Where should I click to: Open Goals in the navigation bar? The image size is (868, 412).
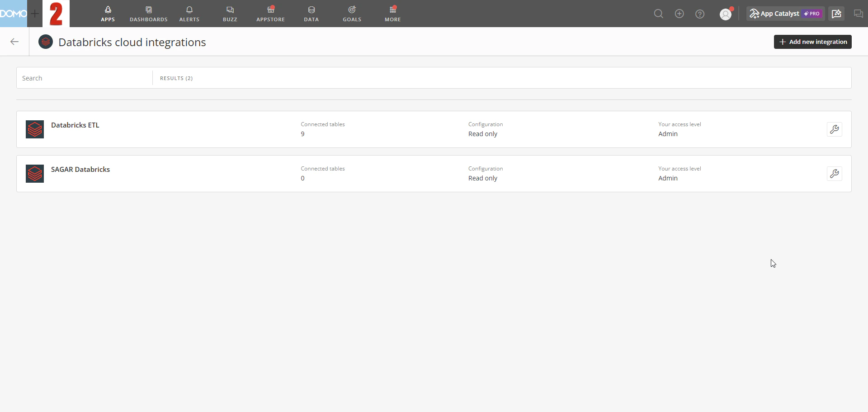[352, 14]
